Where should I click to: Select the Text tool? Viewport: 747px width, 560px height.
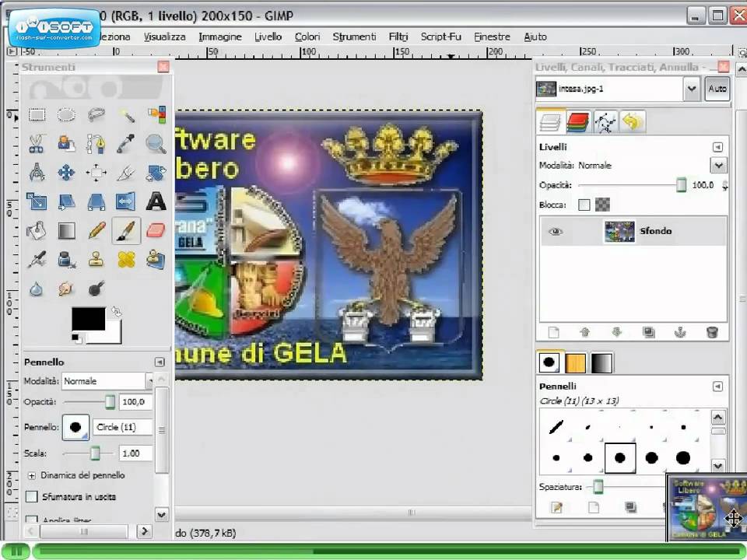156,201
